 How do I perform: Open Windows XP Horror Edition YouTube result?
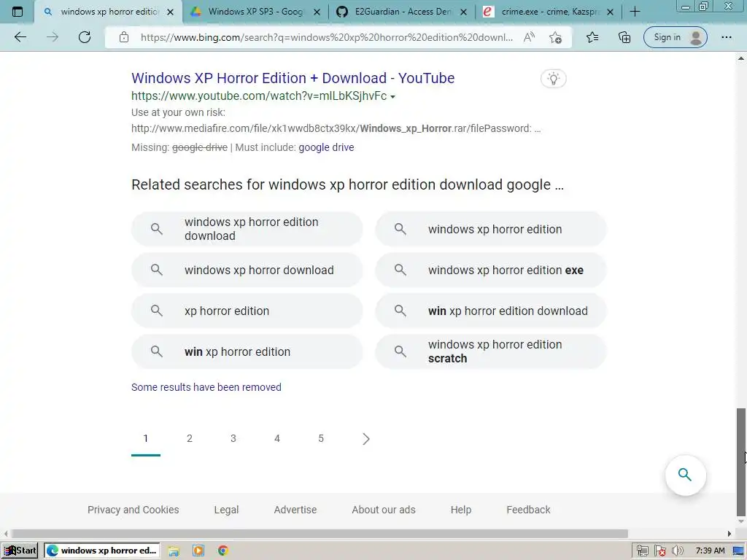(293, 78)
